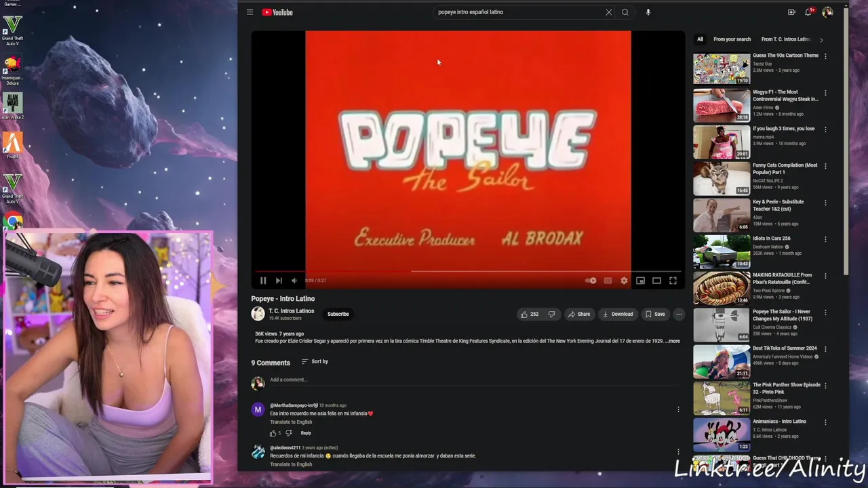Open options for Pink Panther Show video
This screenshot has width=868, height=488.
[x=825, y=386]
